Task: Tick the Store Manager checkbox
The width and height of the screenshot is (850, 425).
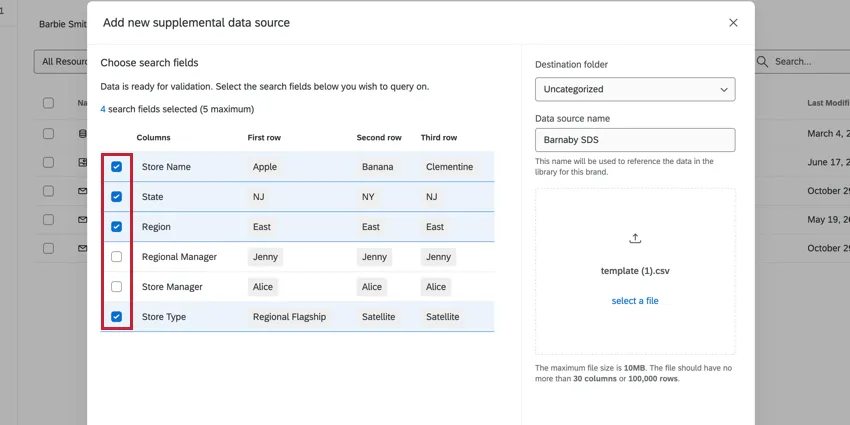Action: click(117, 287)
